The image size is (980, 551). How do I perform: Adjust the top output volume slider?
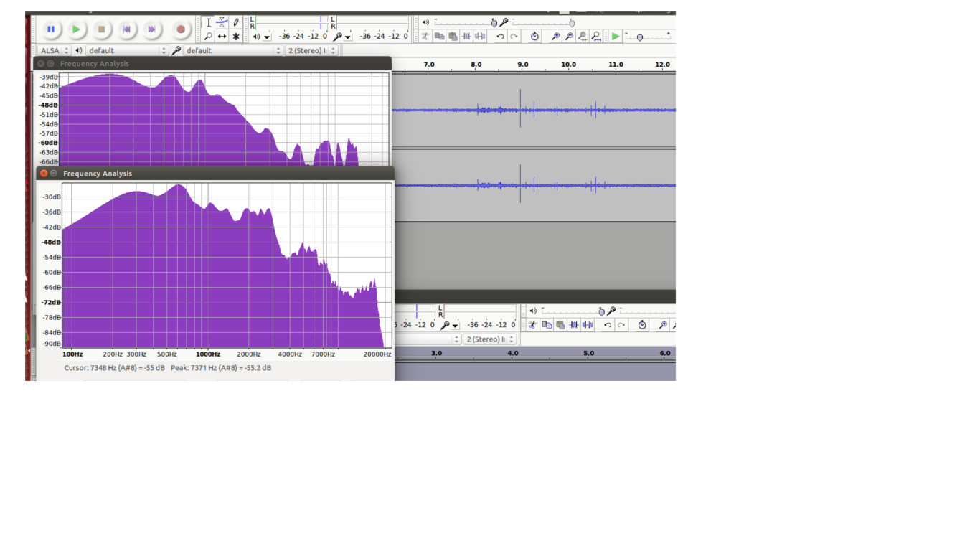(x=465, y=22)
